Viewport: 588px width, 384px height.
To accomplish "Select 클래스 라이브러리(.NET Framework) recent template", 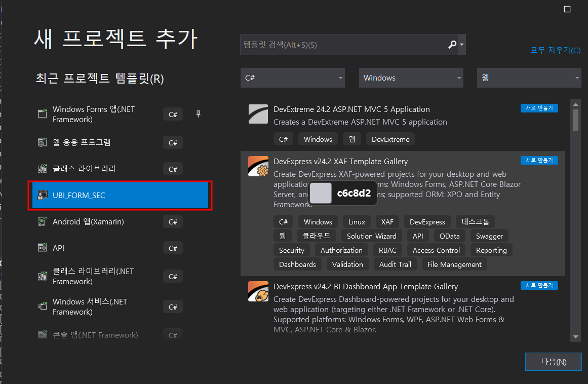I will tap(120, 277).
